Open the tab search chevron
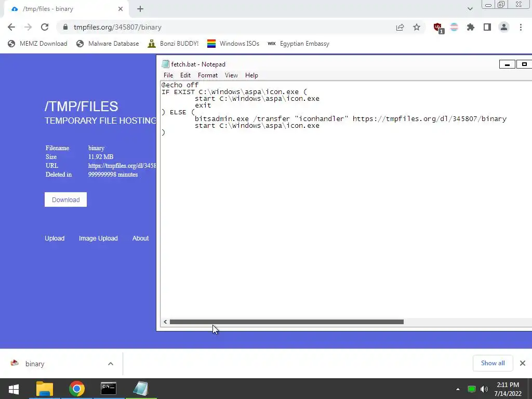 pos(470,9)
